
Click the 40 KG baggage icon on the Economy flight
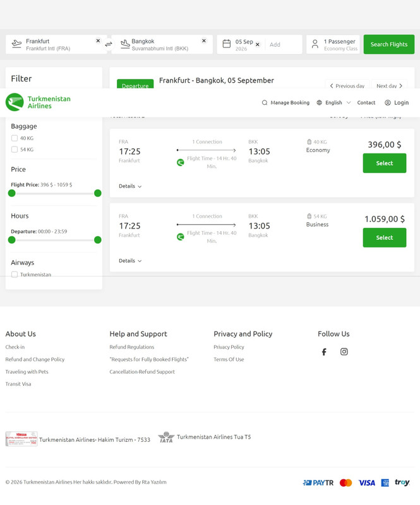click(x=309, y=141)
